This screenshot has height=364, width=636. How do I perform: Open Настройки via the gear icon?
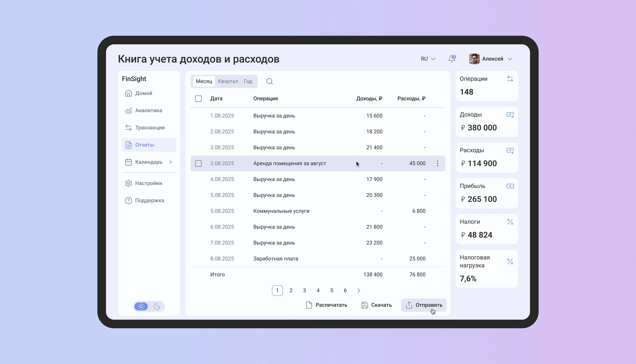(x=128, y=183)
